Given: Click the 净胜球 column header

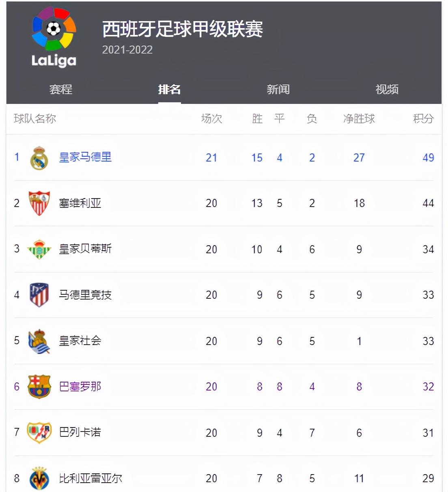Looking at the screenshot, I should click(359, 119).
